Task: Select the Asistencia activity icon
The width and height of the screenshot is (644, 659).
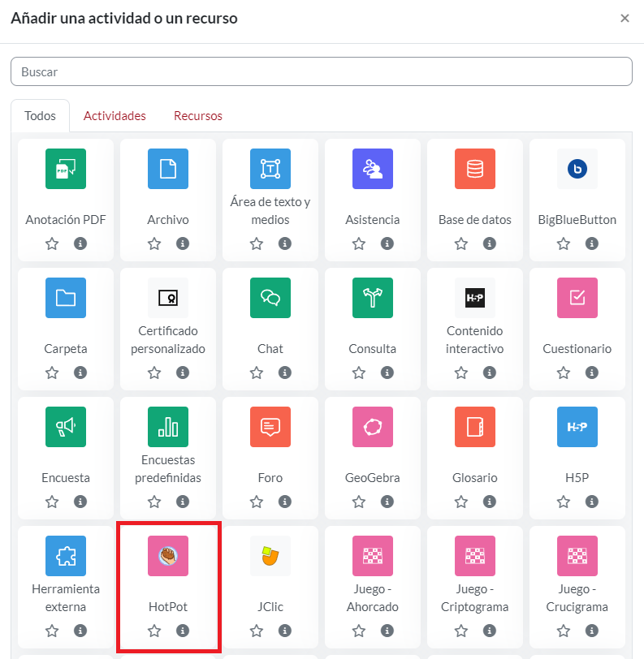Action: pos(373,169)
